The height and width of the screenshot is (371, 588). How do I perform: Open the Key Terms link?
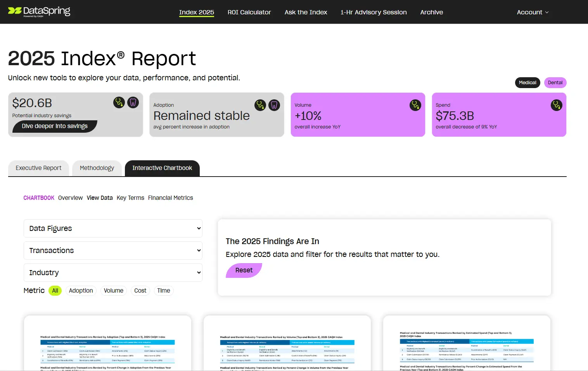130,198
